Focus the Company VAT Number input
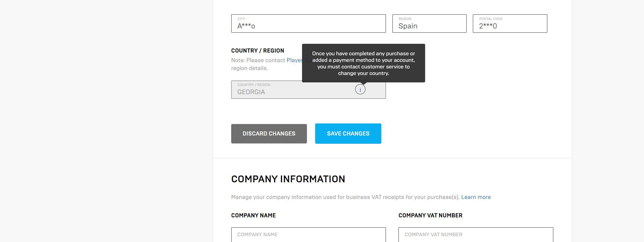 [x=475, y=235]
